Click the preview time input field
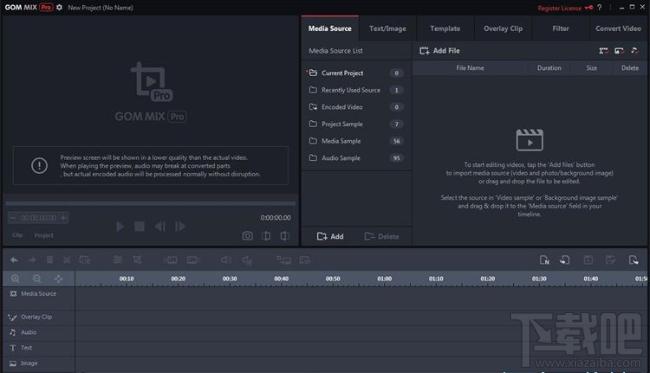650x373 pixels. (38, 218)
